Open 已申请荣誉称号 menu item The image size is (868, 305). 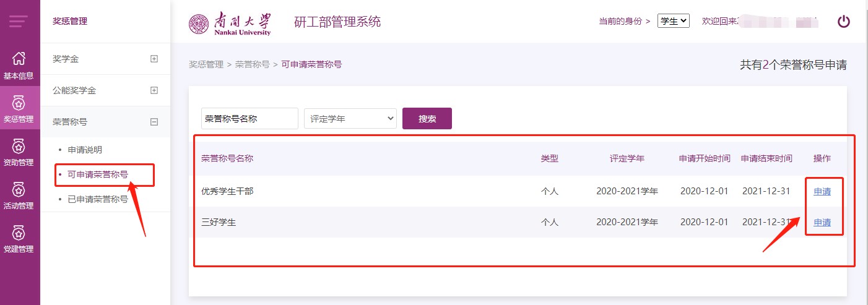click(x=98, y=199)
